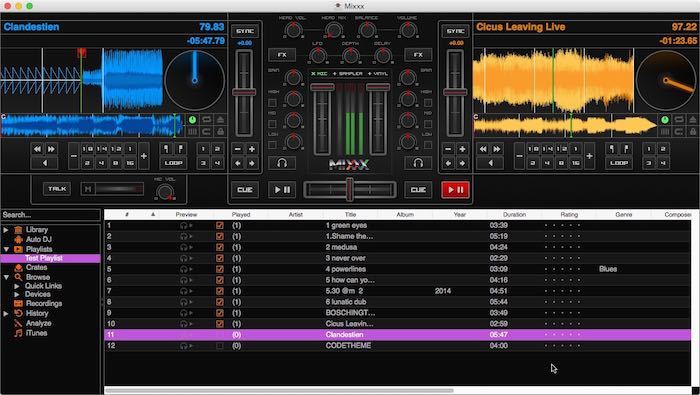Viewport: 700px width, 395px height.
Task: Click left deck temporary pitch right arrow
Action: coord(252,163)
